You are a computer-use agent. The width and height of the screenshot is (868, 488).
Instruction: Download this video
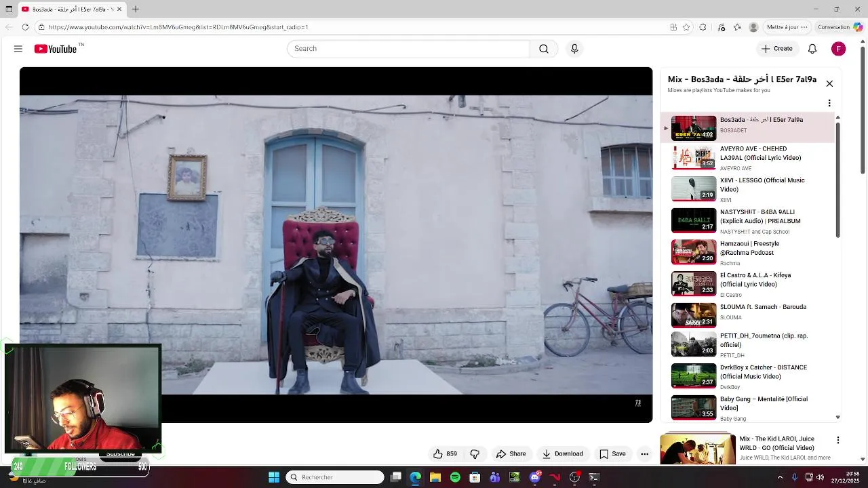pyautogui.click(x=562, y=454)
